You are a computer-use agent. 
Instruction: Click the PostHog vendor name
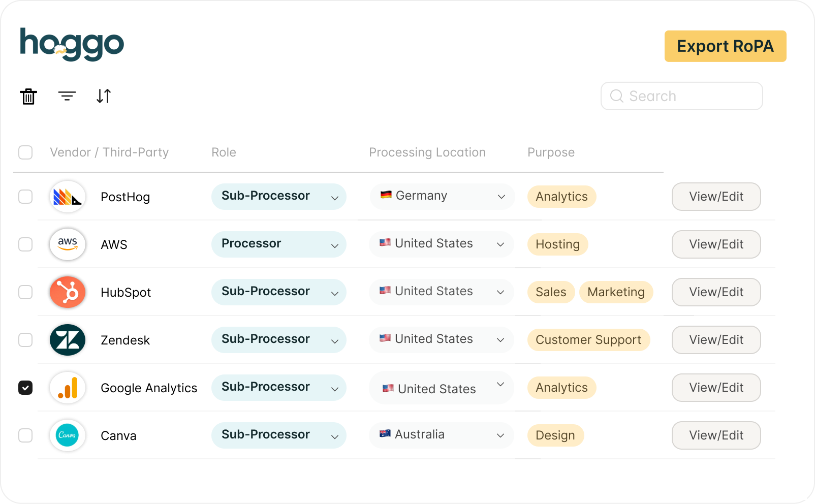point(126,197)
